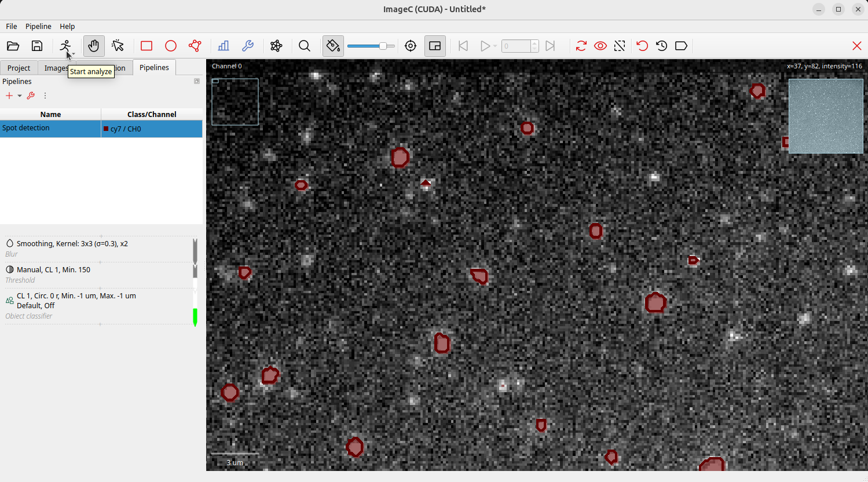Select the rectangle ROI drawing tool
The height and width of the screenshot is (482, 868).
click(x=147, y=46)
